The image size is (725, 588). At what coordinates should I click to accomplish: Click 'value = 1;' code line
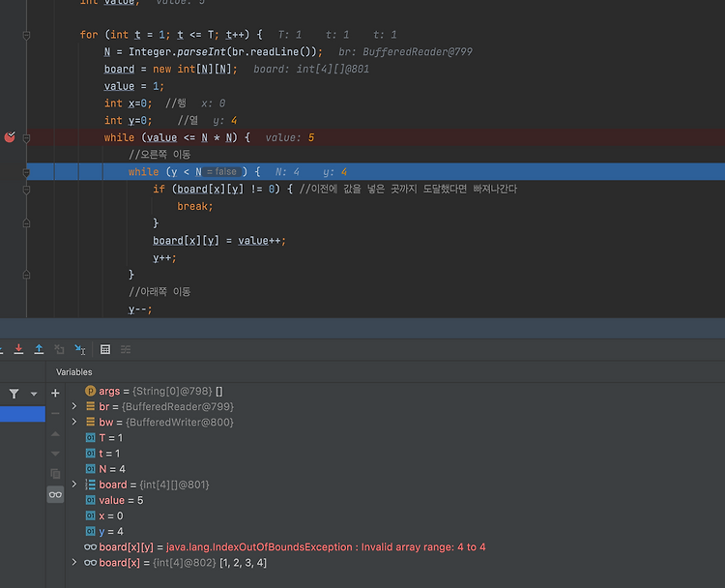[134, 86]
